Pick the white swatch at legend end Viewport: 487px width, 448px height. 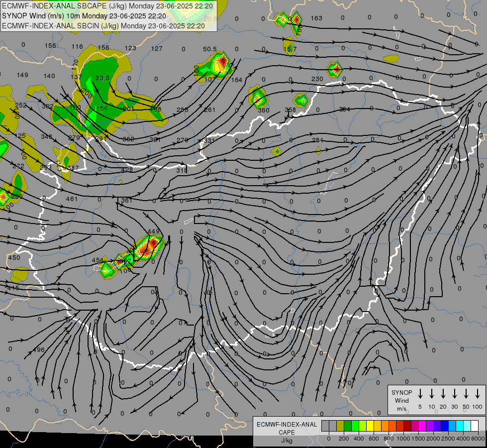[475, 426]
